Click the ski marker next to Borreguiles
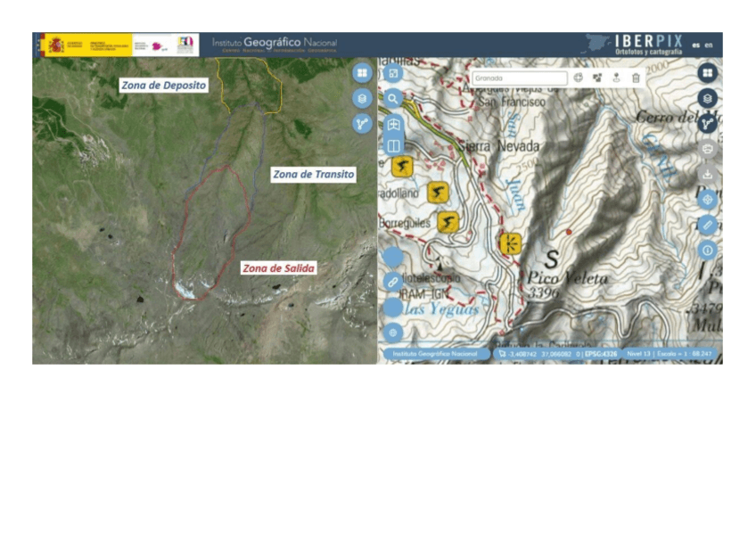The image size is (756, 534). click(x=448, y=222)
